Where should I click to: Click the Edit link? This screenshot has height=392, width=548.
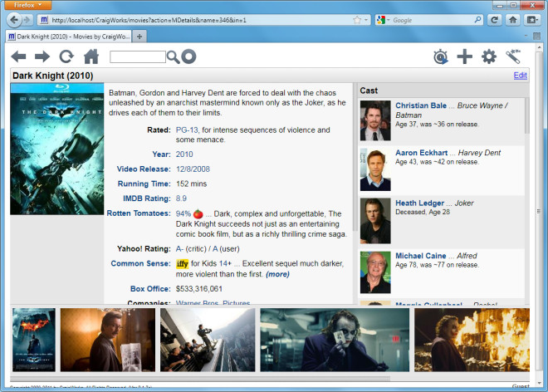[520, 76]
